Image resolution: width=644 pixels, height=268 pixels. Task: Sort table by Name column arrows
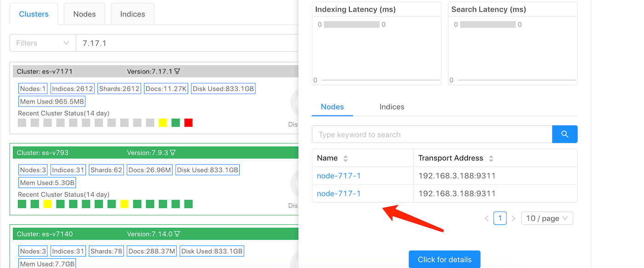coord(345,158)
